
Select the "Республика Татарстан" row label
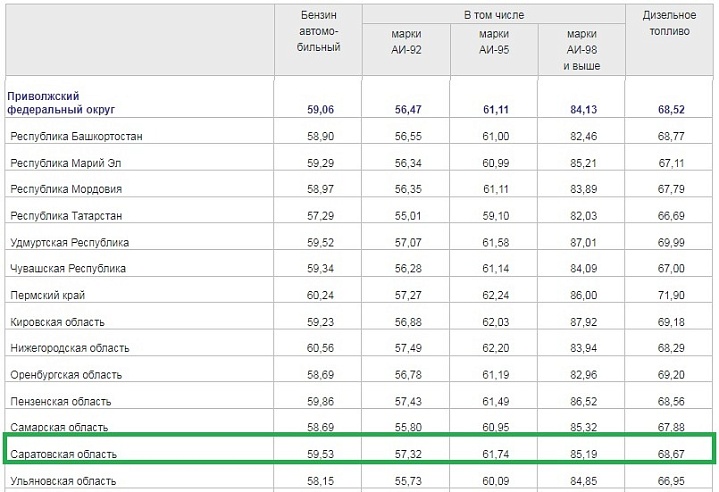[66, 215]
